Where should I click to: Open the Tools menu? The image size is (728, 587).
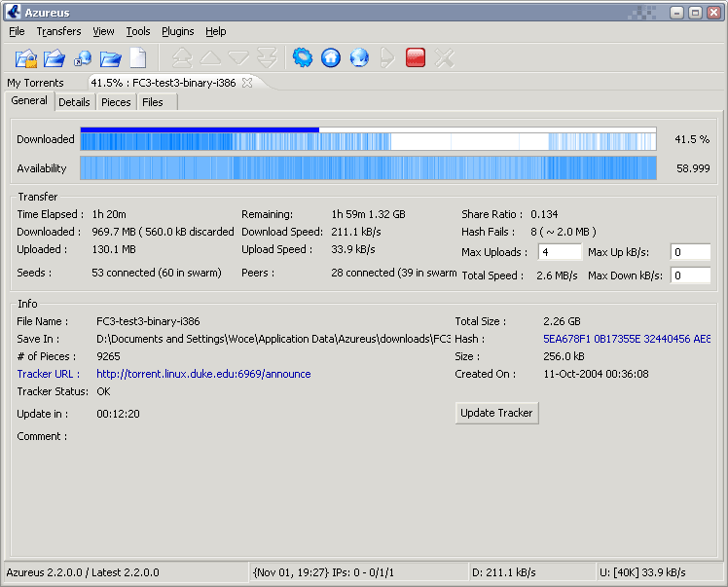click(x=138, y=31)
